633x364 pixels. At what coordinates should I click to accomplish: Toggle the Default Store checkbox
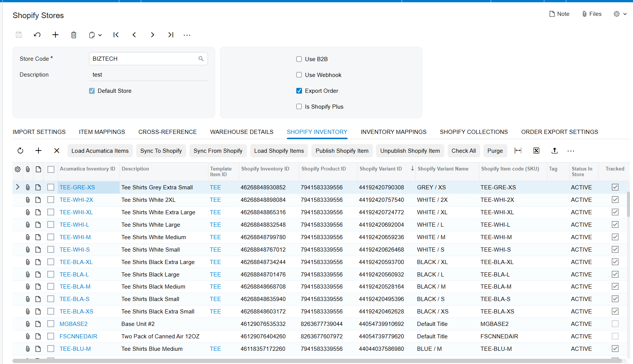[92, 91]
